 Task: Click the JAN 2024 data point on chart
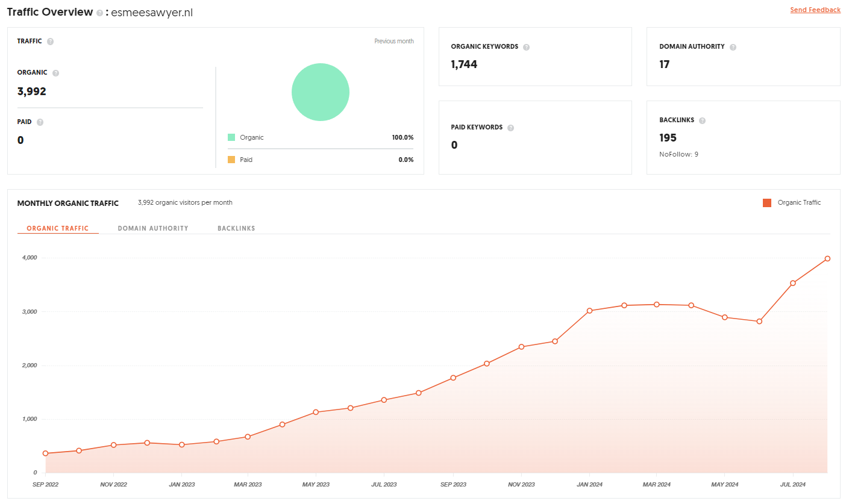point(589,311)
